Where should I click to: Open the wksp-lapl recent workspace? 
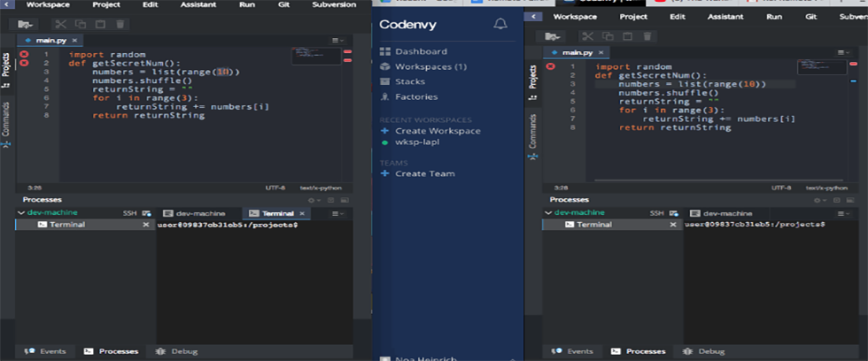click(x=411, y=142)
